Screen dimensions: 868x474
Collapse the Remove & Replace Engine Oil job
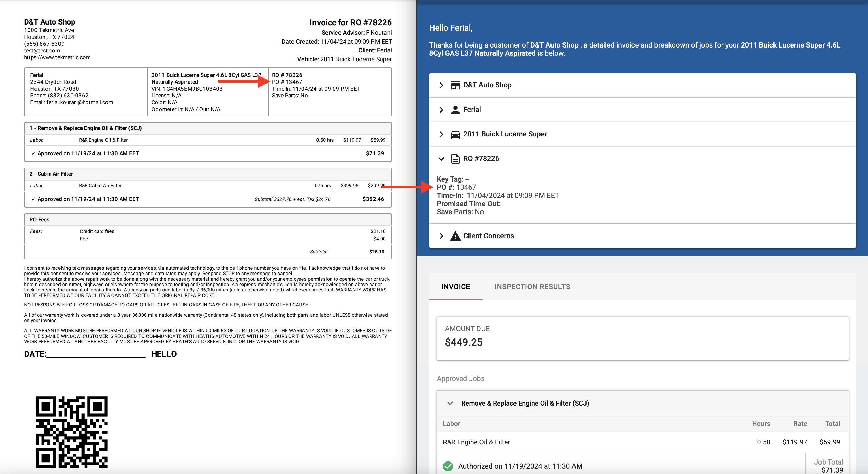[x=450, y=403]
